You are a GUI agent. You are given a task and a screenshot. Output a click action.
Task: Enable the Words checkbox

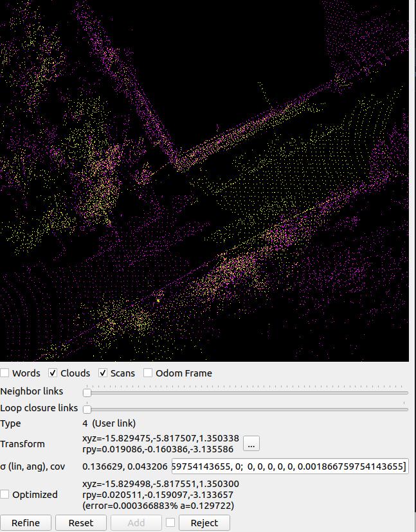tap(5, 373)
